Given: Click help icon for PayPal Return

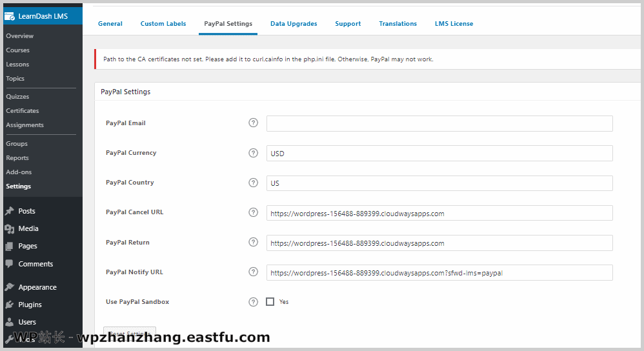Looking at the screenshot, I should [254, 242].
